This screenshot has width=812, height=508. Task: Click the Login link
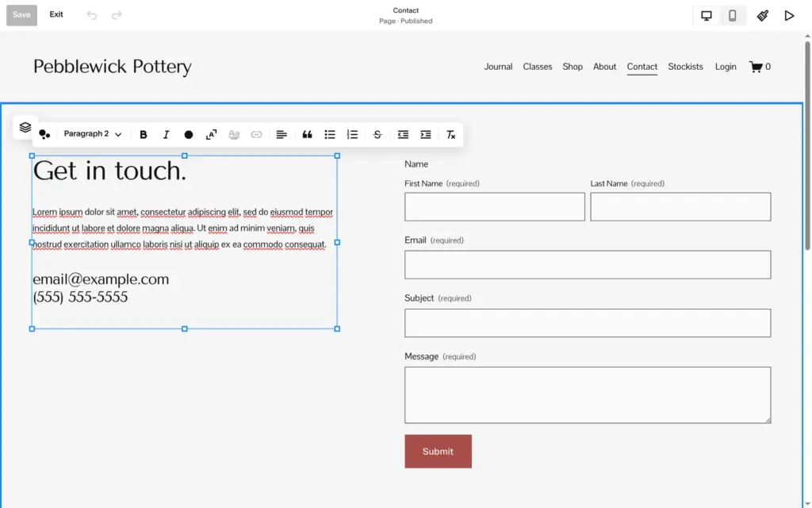pyautogui.click(x=726, y=67)
